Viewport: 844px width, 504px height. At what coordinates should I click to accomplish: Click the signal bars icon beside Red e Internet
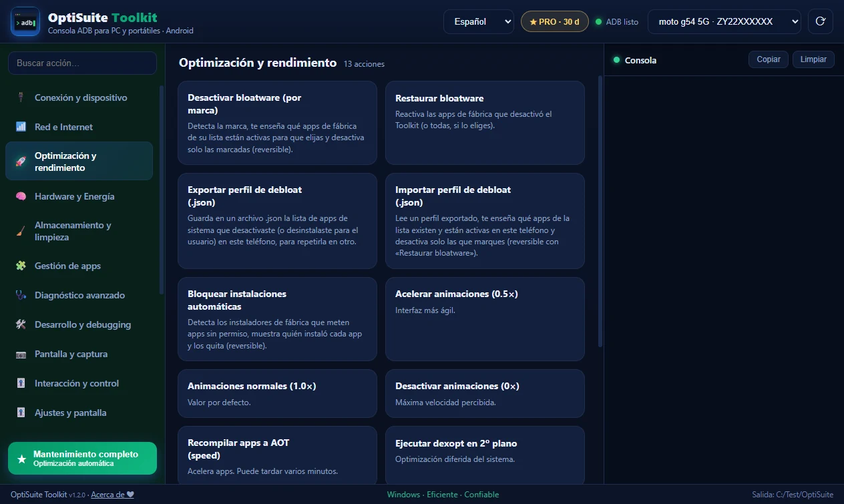point(21,127)
